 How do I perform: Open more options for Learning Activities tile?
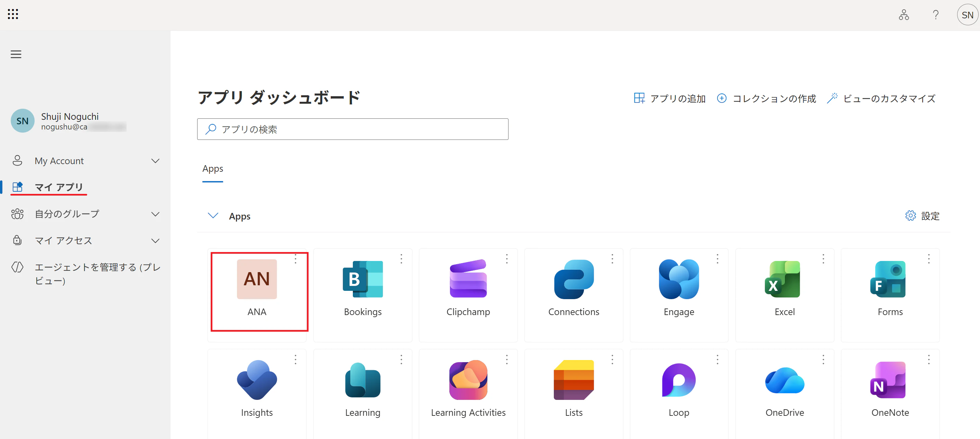[x=506, y=359]
